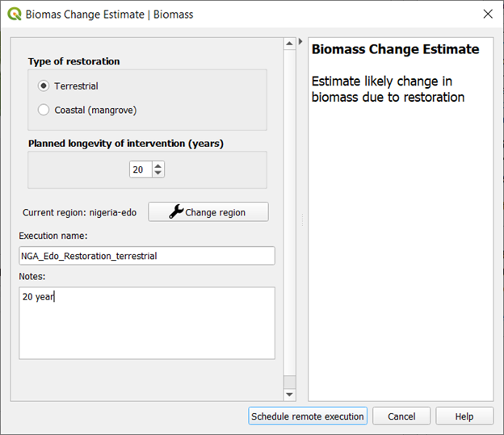Click the 'Current region: nigeria-edo' label
The height and width of the screenshot is (435, 504).
pos(79,212)
